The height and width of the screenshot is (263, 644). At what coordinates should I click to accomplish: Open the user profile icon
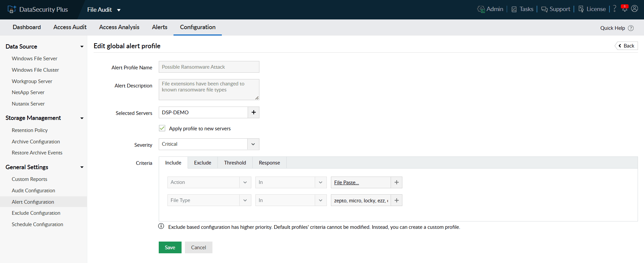[634, 9]
